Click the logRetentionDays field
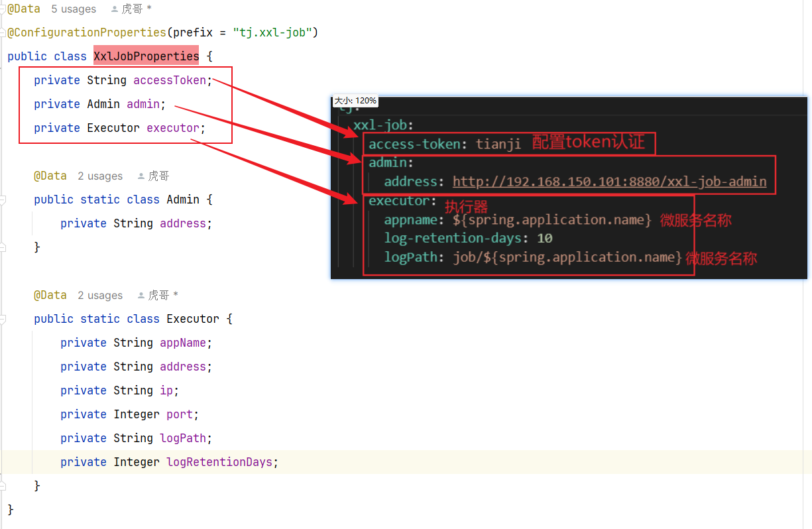Viewport: 812px width, 529px height. tap(219, 462)
